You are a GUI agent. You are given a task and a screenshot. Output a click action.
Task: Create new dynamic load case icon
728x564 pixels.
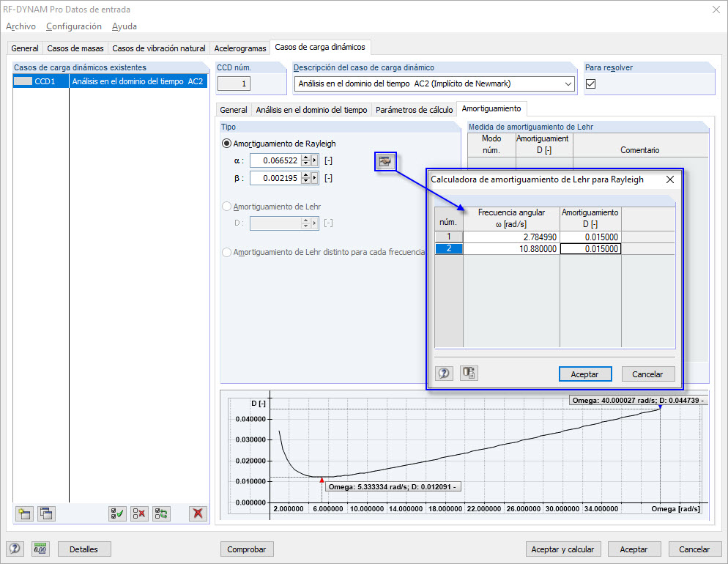(24, 513)
